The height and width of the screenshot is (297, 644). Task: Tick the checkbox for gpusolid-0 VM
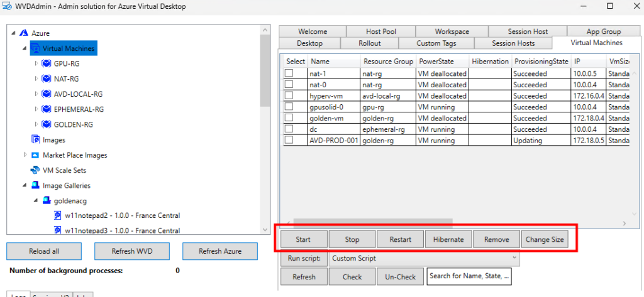click(289, 107)
